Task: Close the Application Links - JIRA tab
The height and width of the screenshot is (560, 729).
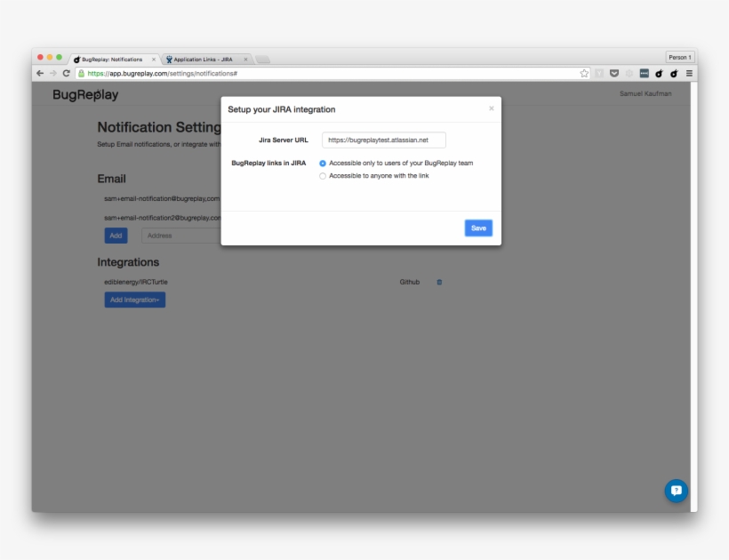Action: [245, 60]
